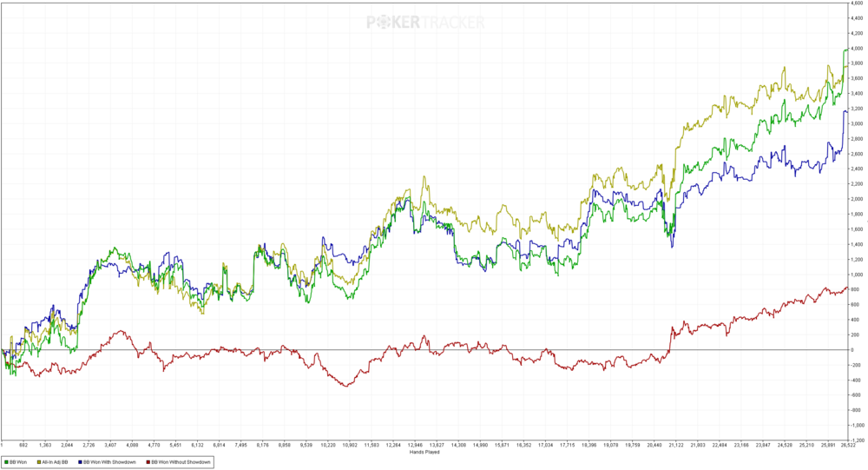Click the -1,200 label on the y-axis

click(857, 440)
